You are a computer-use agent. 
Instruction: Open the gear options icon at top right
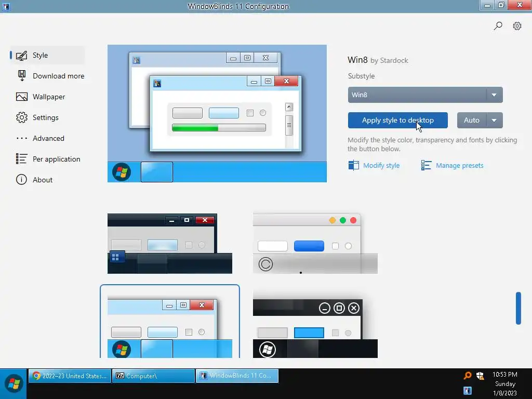(x=517, y=26)
